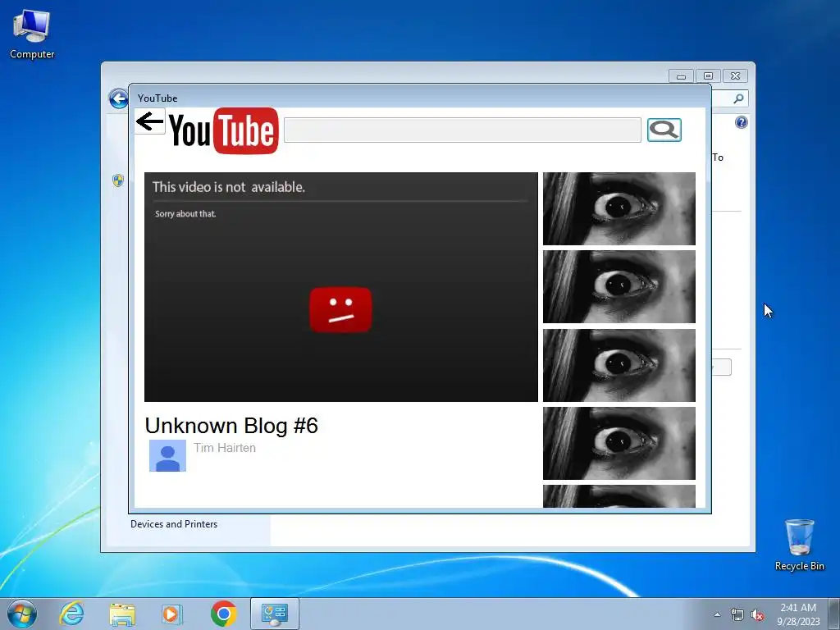Click the blue help icon in background window
840x630 pixels.
(742, 123)
